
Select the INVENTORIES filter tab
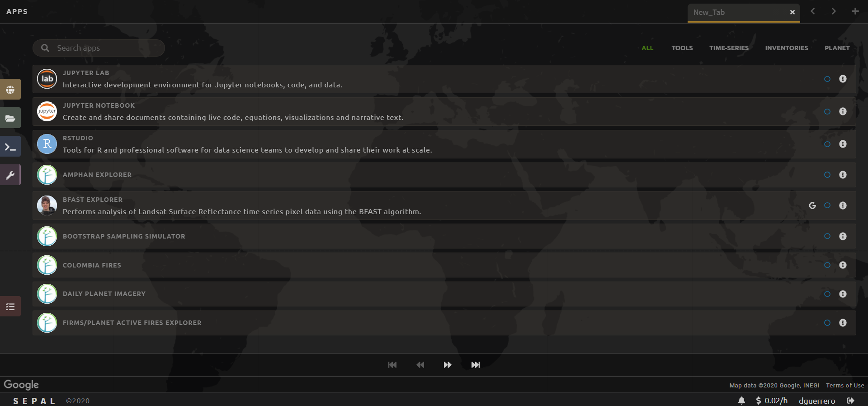pos(787,48)
